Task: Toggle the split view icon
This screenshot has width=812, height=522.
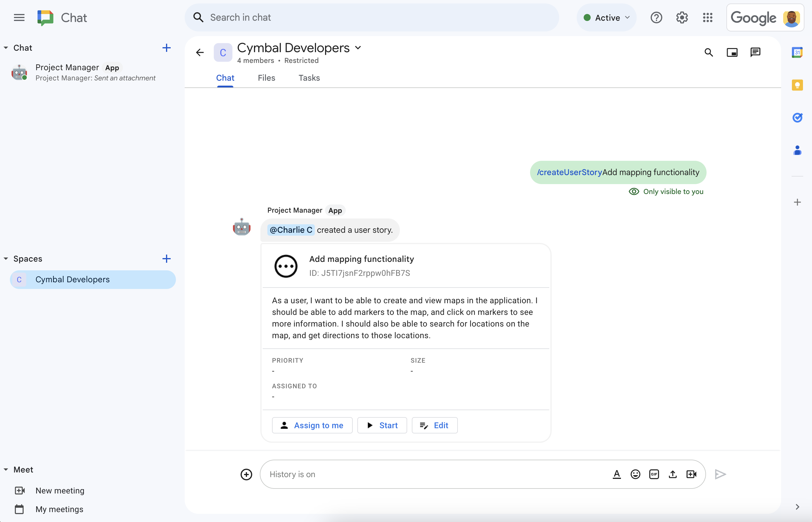Action: click(732, 52)
